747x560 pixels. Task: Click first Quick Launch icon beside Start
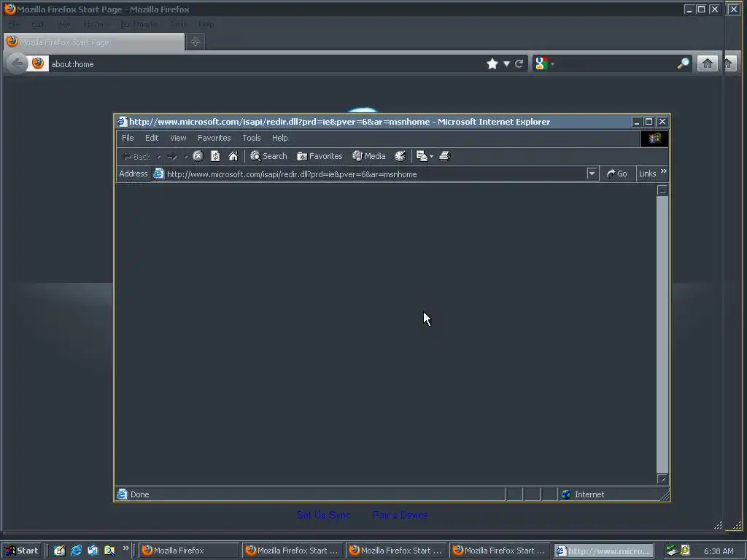(x=59, y=551)
